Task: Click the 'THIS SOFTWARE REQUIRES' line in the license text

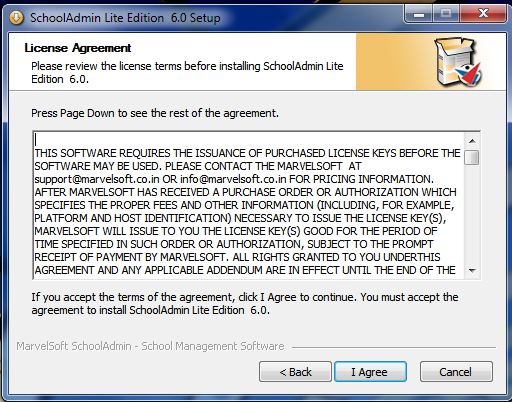Action: pyautogui.click(x=247, y=153)
